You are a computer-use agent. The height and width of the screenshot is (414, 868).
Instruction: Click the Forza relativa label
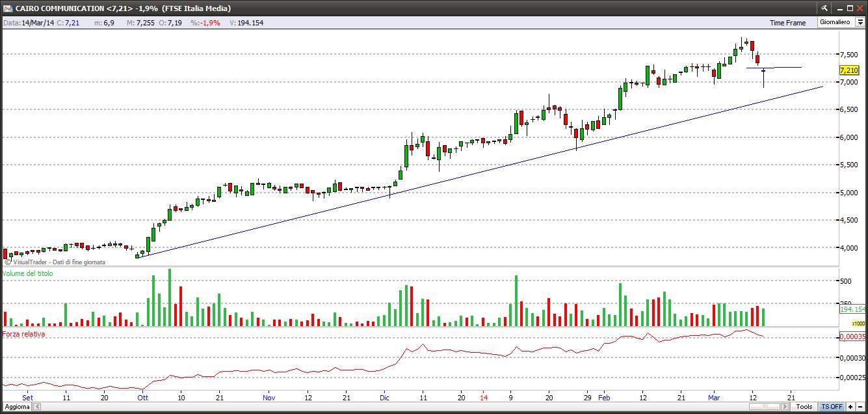pyautogui.click(x=24, y=334)
